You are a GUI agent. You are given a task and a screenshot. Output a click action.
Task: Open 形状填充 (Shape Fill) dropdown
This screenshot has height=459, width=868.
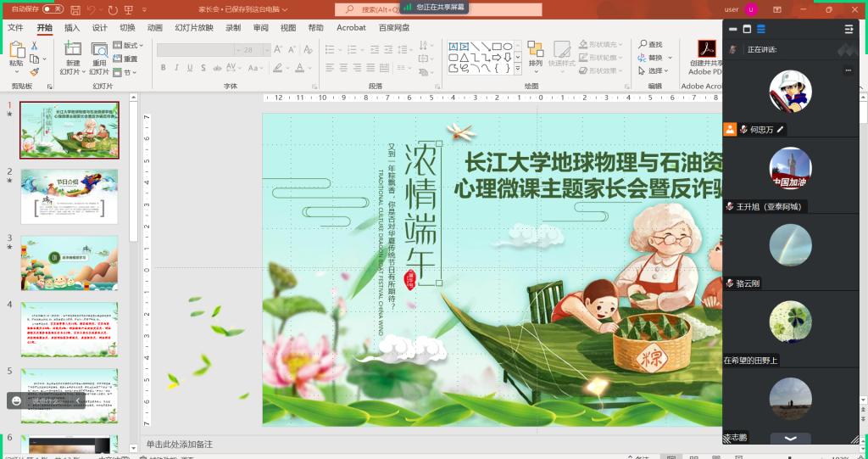[601, 44]
